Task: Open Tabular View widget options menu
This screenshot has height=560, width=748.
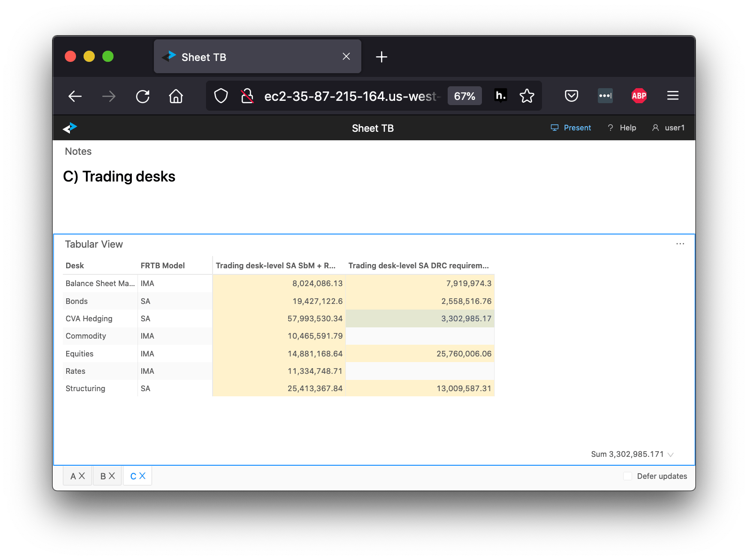Action: [x=680, y=244]
